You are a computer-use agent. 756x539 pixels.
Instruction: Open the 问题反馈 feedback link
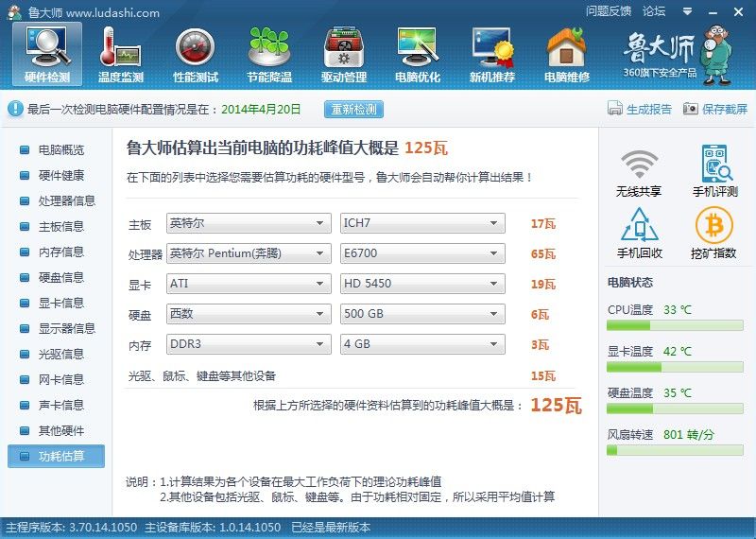pos(608,11)
